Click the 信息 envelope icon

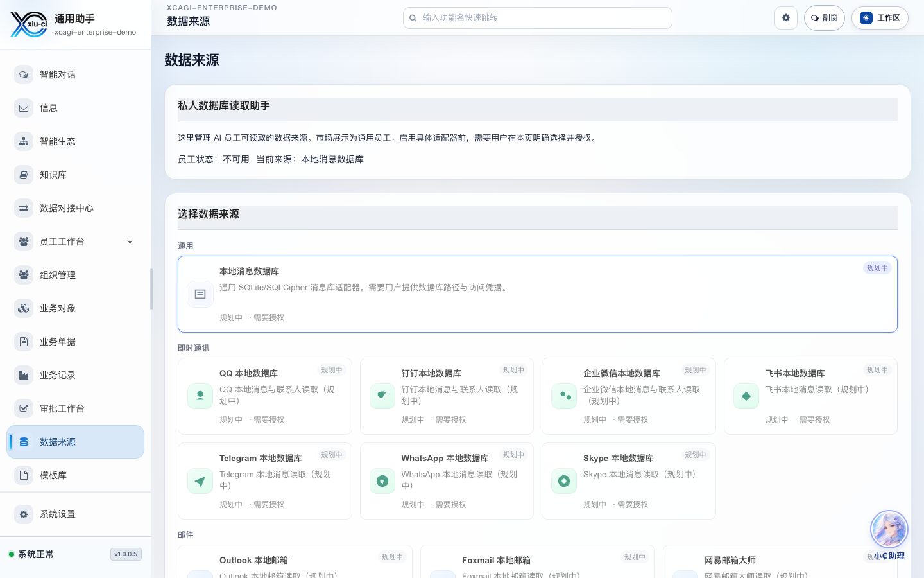[x=24, y=108]
